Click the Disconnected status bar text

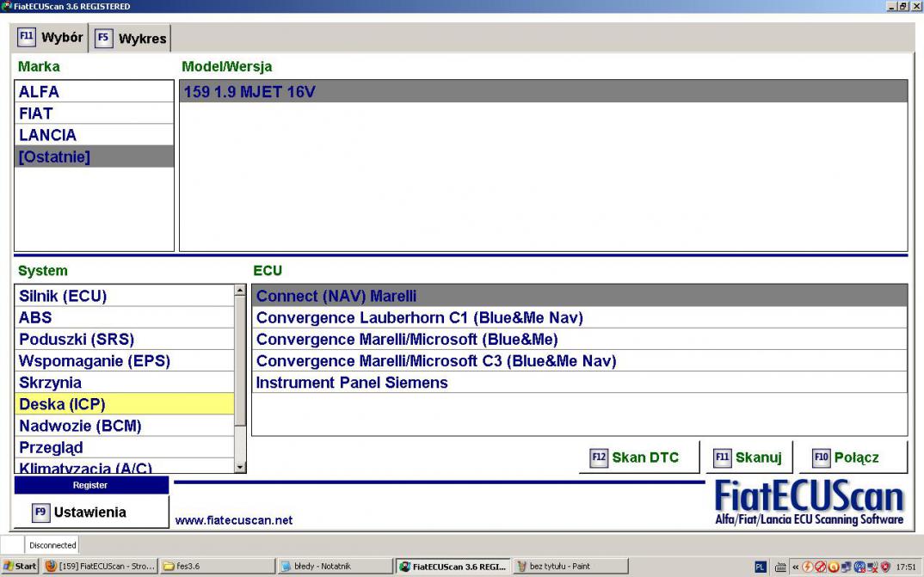pos(52,545)
